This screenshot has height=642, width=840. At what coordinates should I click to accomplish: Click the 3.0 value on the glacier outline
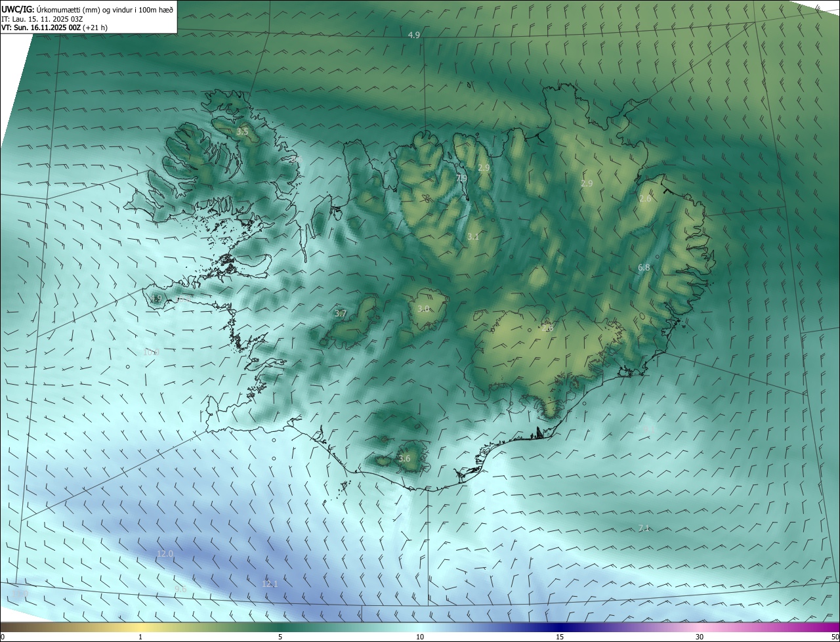423,309
